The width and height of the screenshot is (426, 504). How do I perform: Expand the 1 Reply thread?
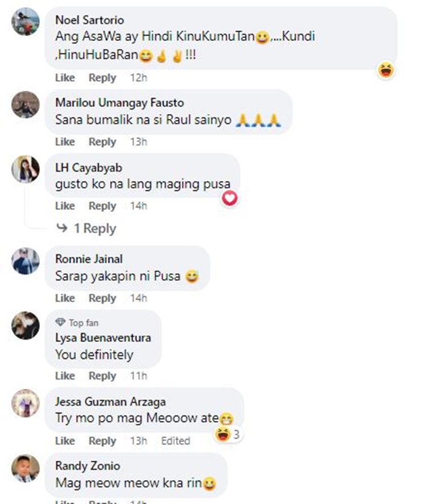95,228
